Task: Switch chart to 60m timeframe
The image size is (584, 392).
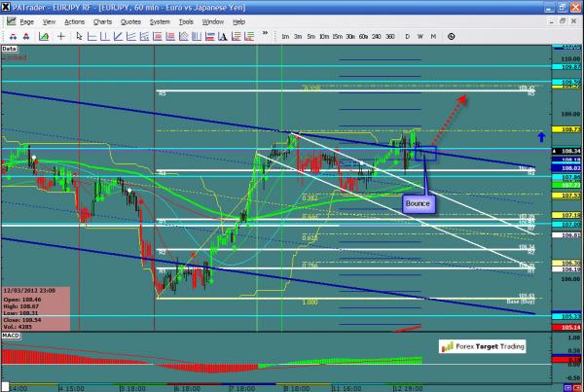Action: [363, 36]
